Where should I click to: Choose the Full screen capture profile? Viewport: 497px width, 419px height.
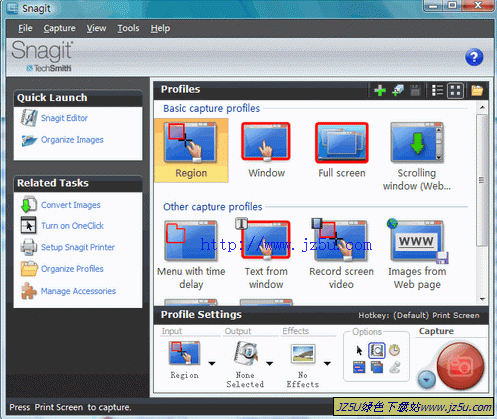(342, 150)
